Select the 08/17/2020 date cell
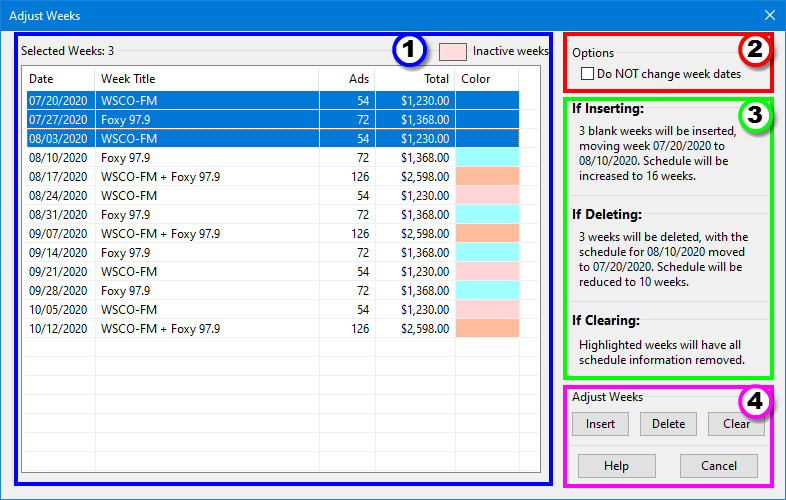Viewport: 786px width, 500px height. tap(58, 177)
